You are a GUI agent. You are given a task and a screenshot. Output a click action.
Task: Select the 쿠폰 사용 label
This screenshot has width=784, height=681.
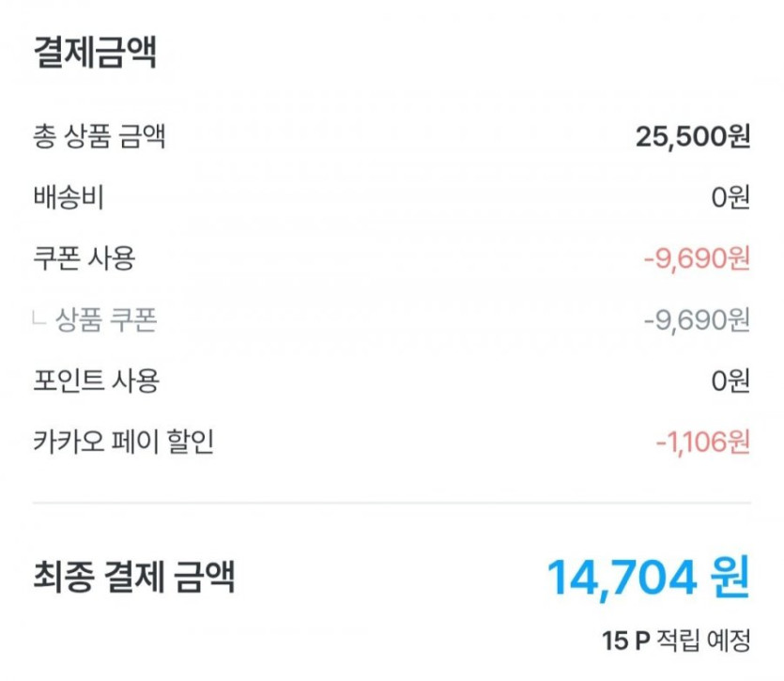pos(84,258)
